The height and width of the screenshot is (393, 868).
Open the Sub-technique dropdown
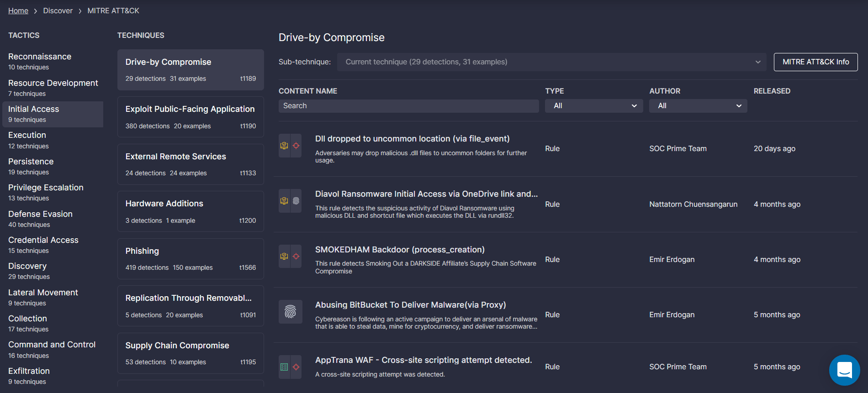coord(552,62)
